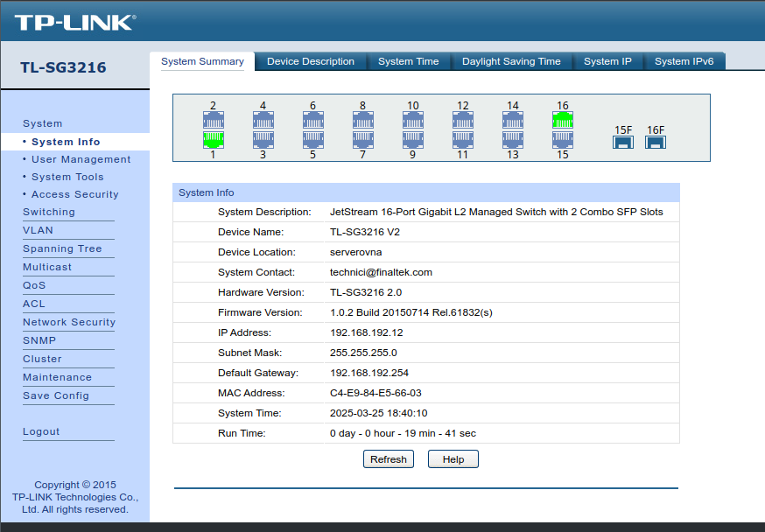The width and height of the screenshot is (765, 532).
Task: Open the Help page
Action: pyautogui.click(x=453, y=458)
